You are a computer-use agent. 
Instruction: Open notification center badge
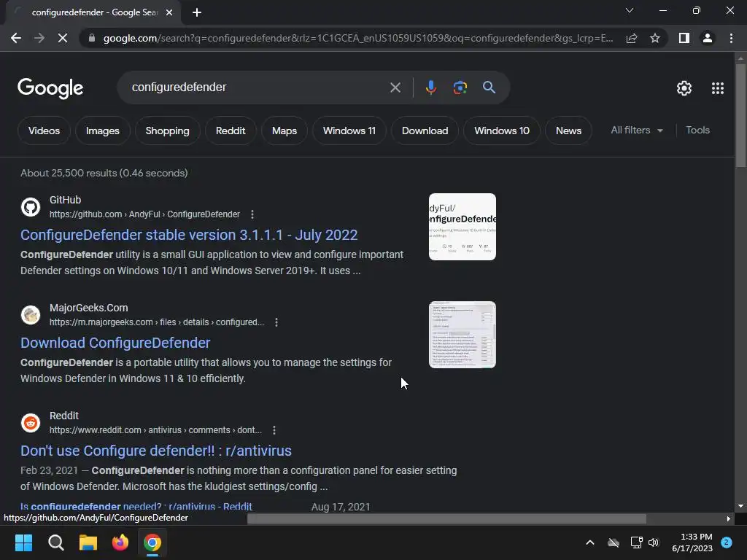[x=727, y=542]
